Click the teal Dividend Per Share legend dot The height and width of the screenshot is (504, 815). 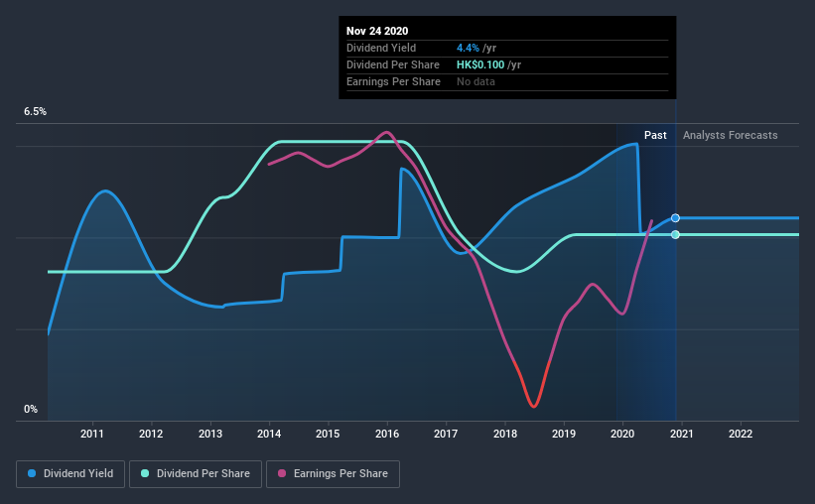coord(145,473)
